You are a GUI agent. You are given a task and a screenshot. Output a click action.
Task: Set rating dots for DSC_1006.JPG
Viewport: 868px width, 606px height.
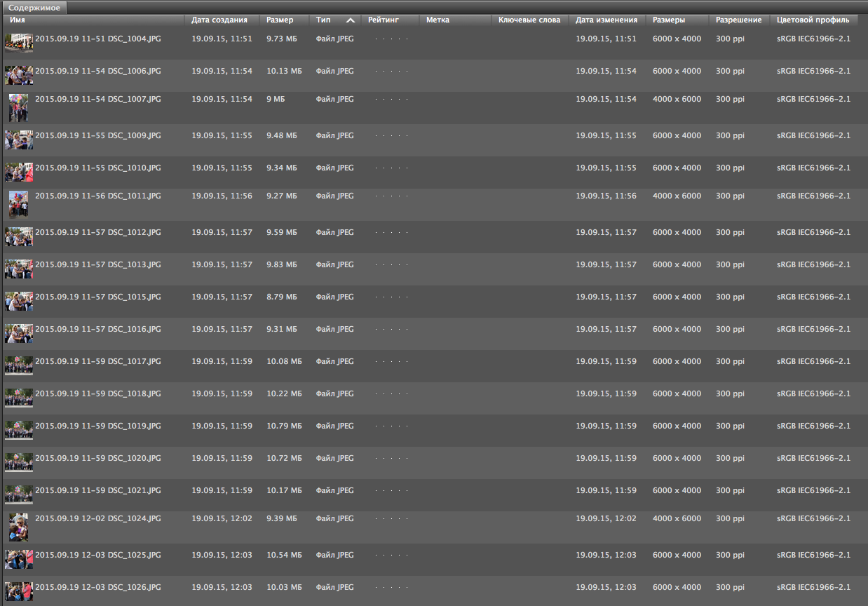(x=391, y=72)
